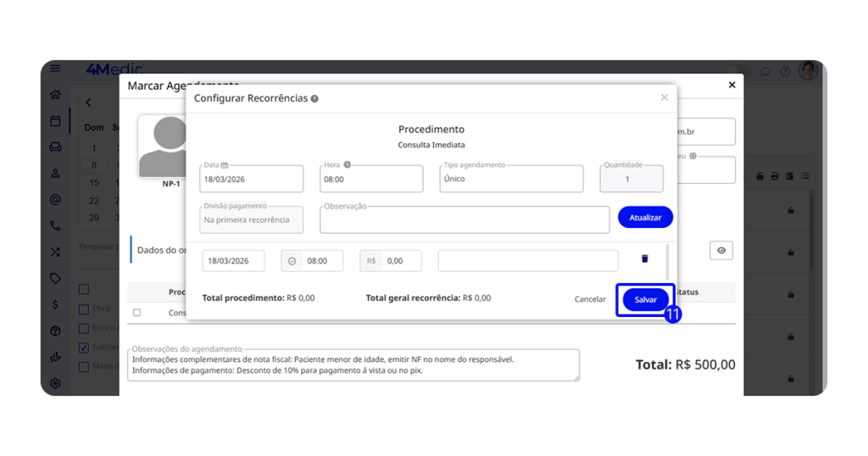Open the dollar sign finance icon in sidebar
Viewport: 868px width, 456px height.
tap(55, 304)
